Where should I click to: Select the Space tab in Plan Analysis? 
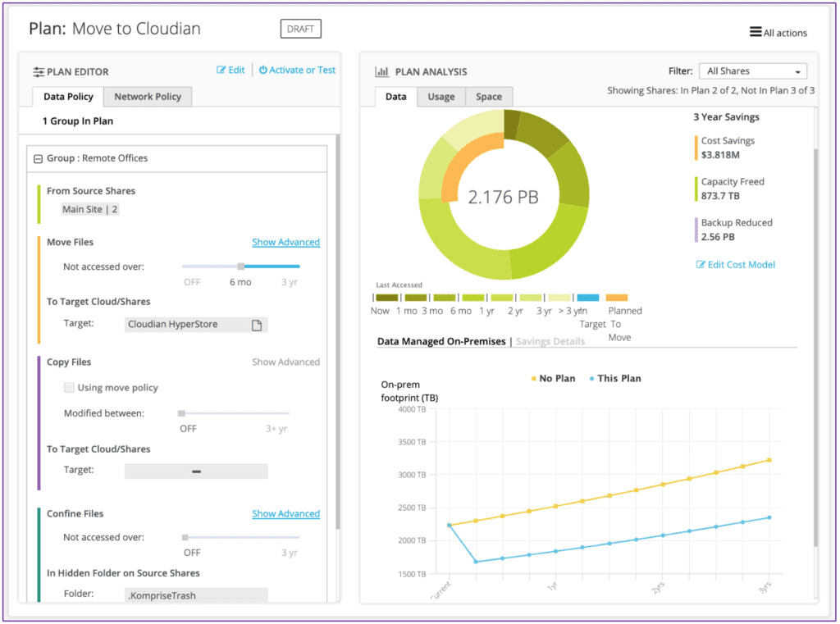489,97
